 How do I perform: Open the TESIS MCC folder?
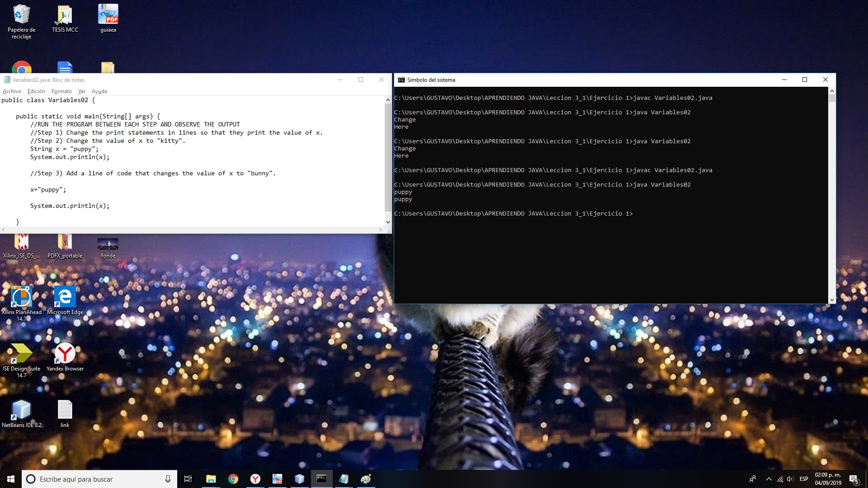(x=65, y=14)
